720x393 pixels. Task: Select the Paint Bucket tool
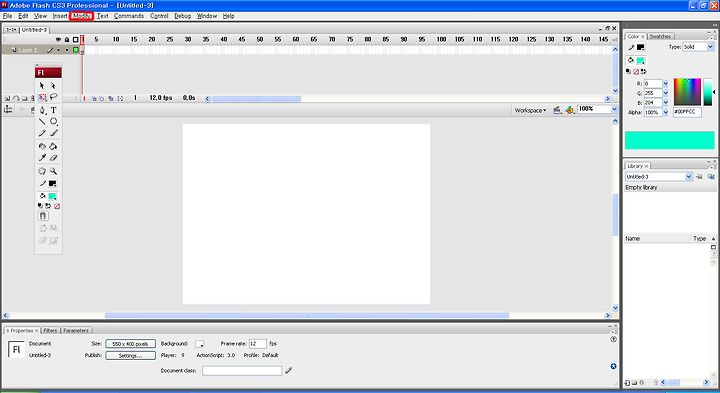53,146
